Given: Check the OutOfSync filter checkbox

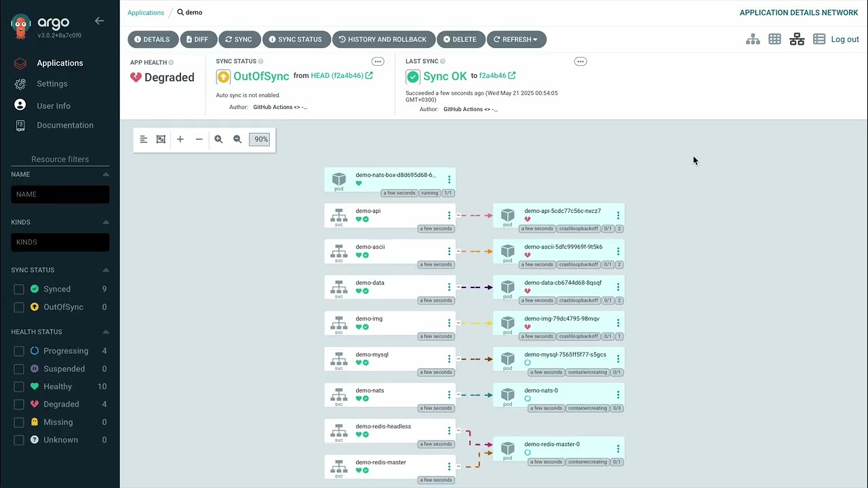Looking at the screenshot, I should click(x=19, y=307).
